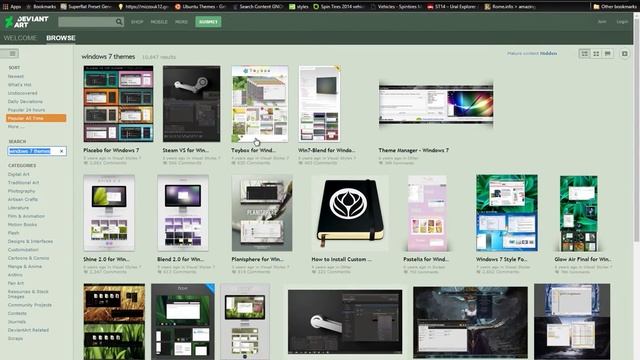
Task: Open Film & Animation category
Action: click(26, 216)
